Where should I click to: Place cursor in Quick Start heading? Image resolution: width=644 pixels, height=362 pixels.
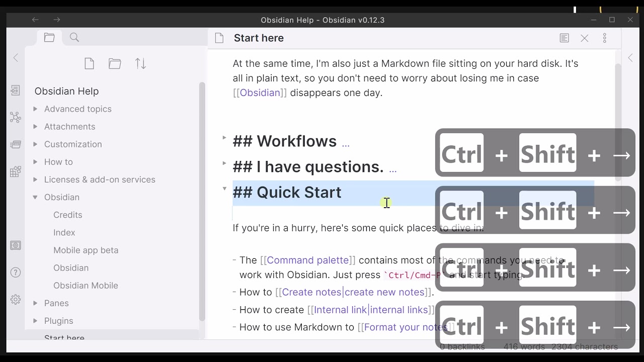click(287, 192)
